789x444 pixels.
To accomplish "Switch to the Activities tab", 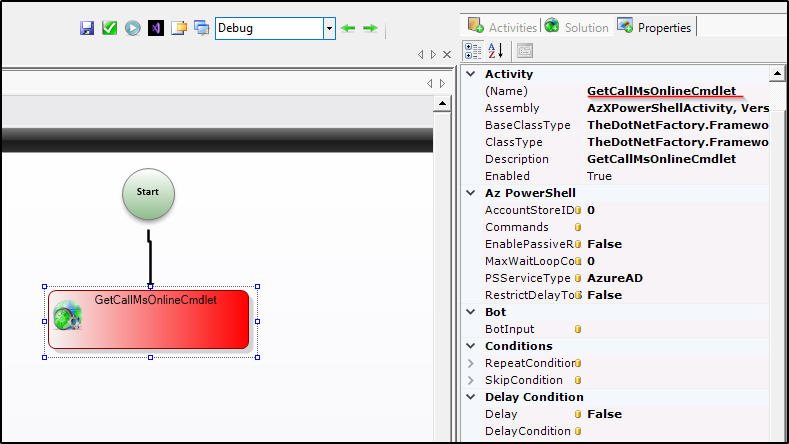I will click(502, 26).
